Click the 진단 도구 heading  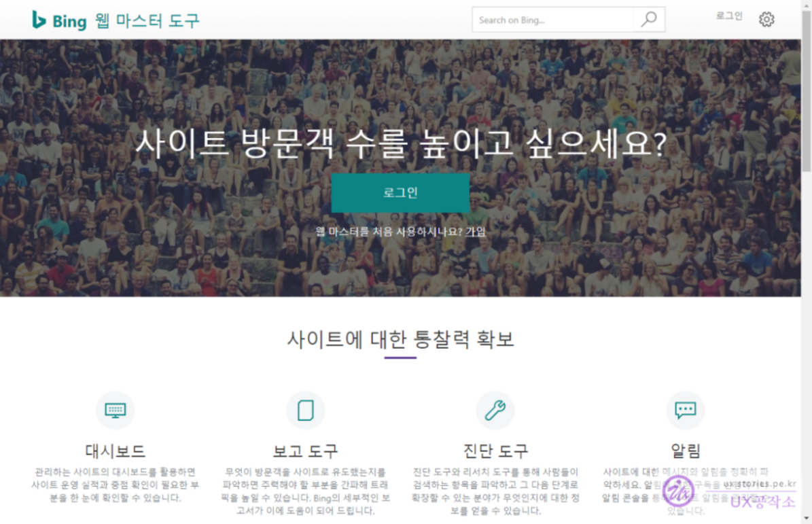495,451
